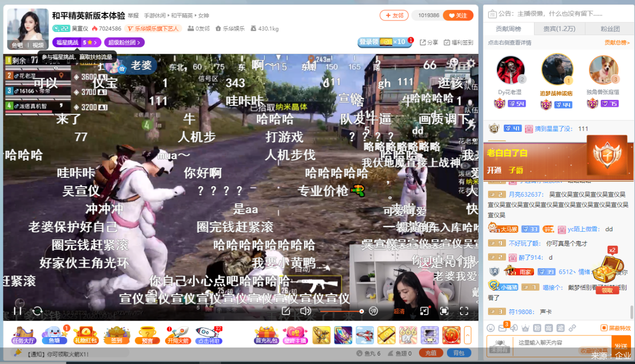View 追梦战神滋焰 top contributor avatar
This screenshot has height=364, width=635.
point(557,69)
